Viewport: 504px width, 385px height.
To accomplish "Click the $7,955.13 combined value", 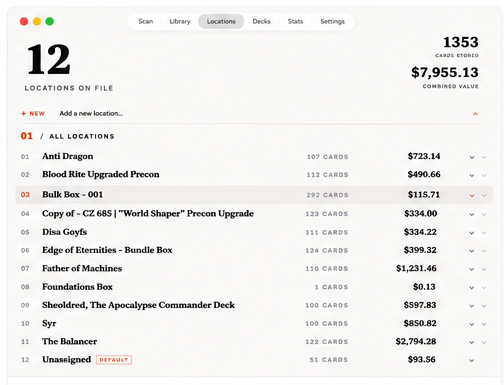I will click(445, 72).
